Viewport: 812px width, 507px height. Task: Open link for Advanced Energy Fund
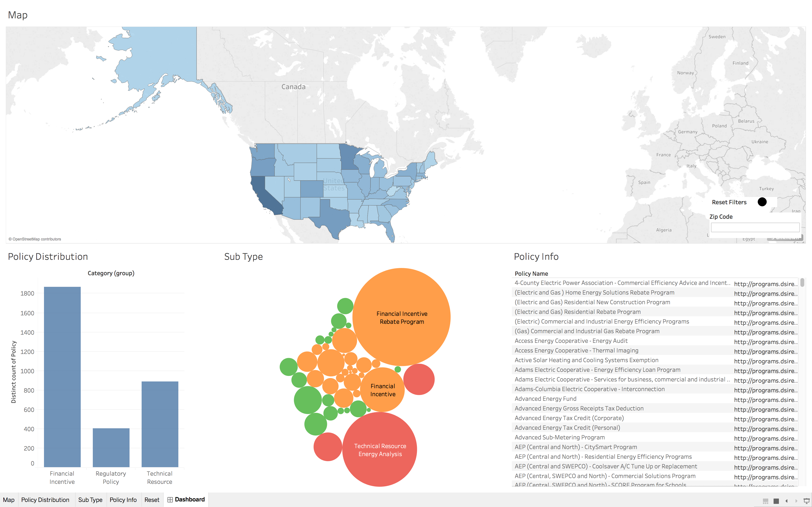pos(765,400)
